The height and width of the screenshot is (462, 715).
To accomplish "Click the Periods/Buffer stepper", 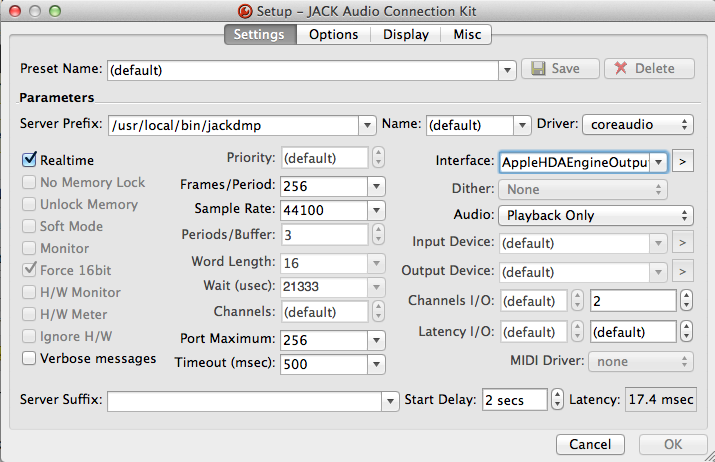I will (378, 234).
